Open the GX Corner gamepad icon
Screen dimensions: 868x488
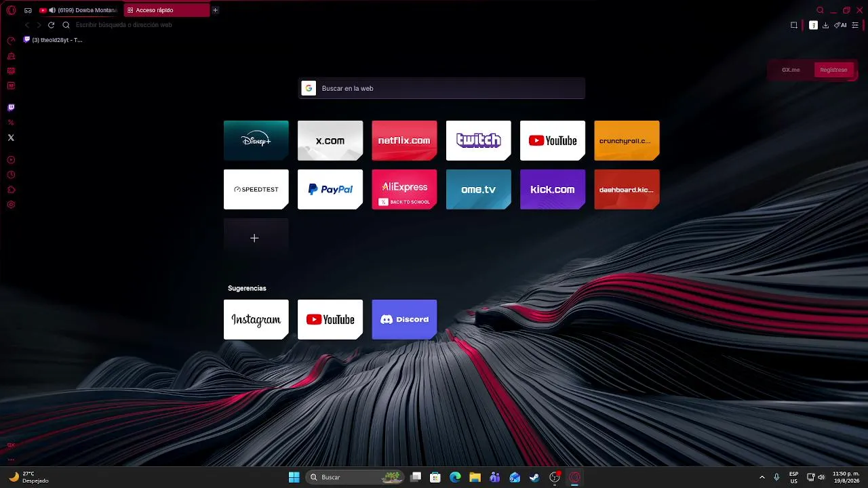coord(28,10)
